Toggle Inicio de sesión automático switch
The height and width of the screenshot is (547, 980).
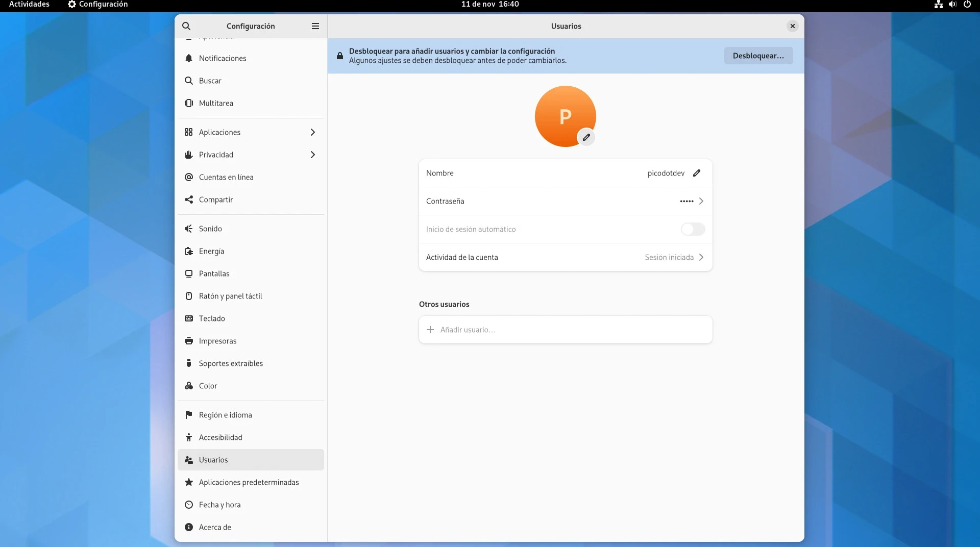[x=693, y=229]
